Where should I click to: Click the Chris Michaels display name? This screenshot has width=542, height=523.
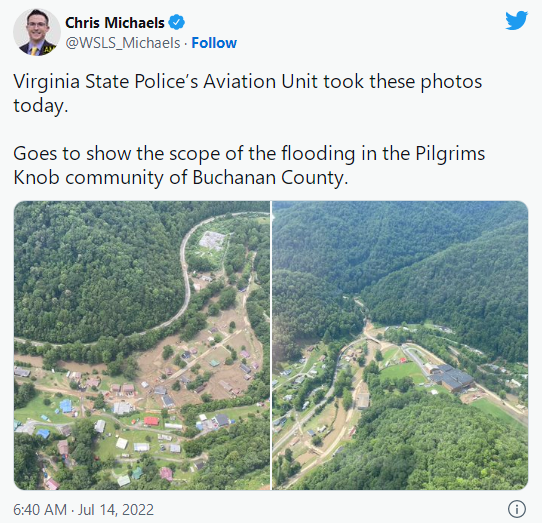(115, 23)
